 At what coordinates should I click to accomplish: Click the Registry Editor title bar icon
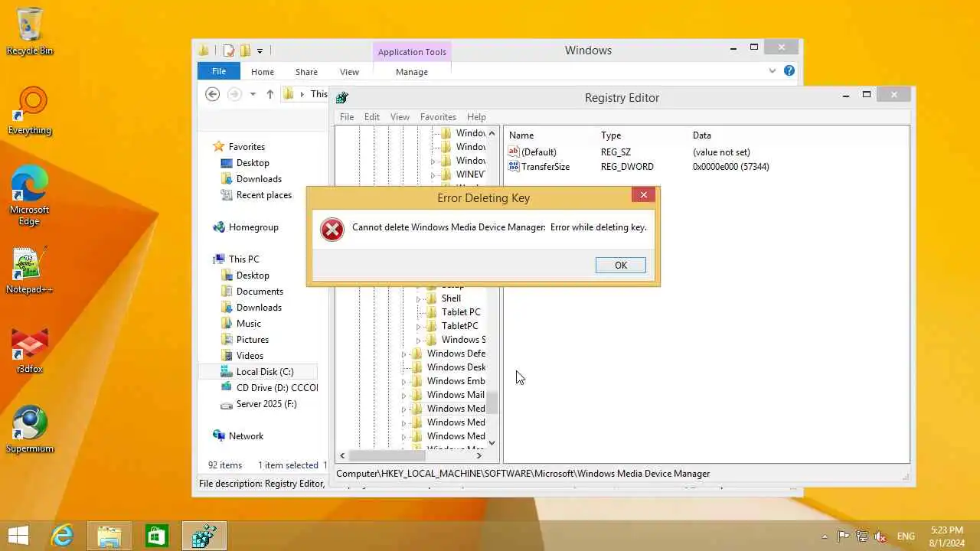[342, 97]
